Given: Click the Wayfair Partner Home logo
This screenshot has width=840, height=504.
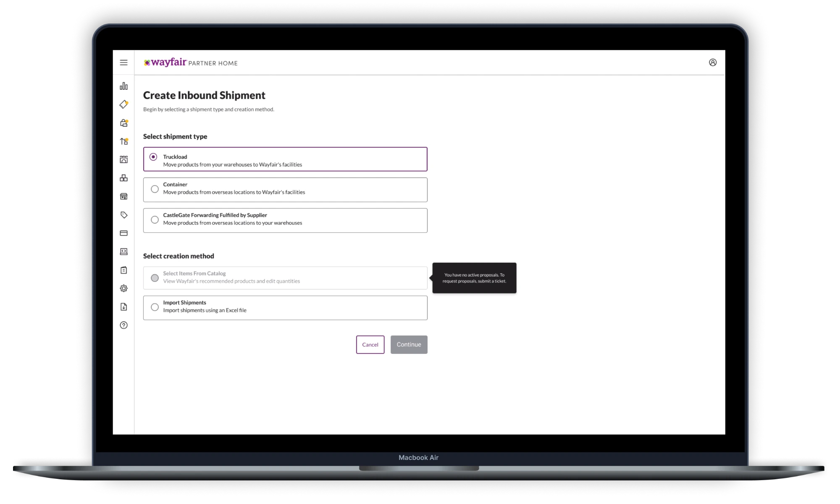Looking at the screenshot, I should [190, 63].
